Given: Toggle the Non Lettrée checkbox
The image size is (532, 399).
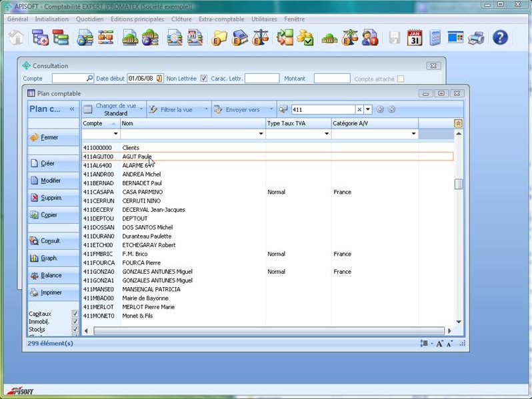Looking at the screenshot, I should pos(203,79).
